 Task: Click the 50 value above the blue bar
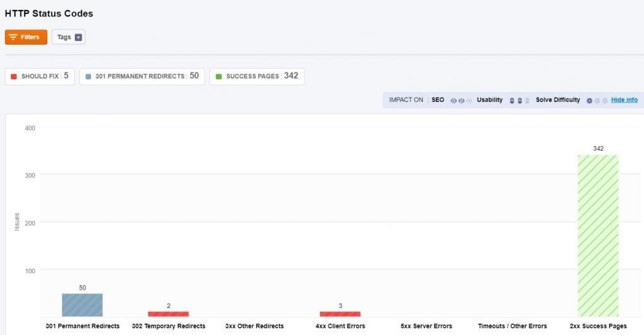pos(82,288)
